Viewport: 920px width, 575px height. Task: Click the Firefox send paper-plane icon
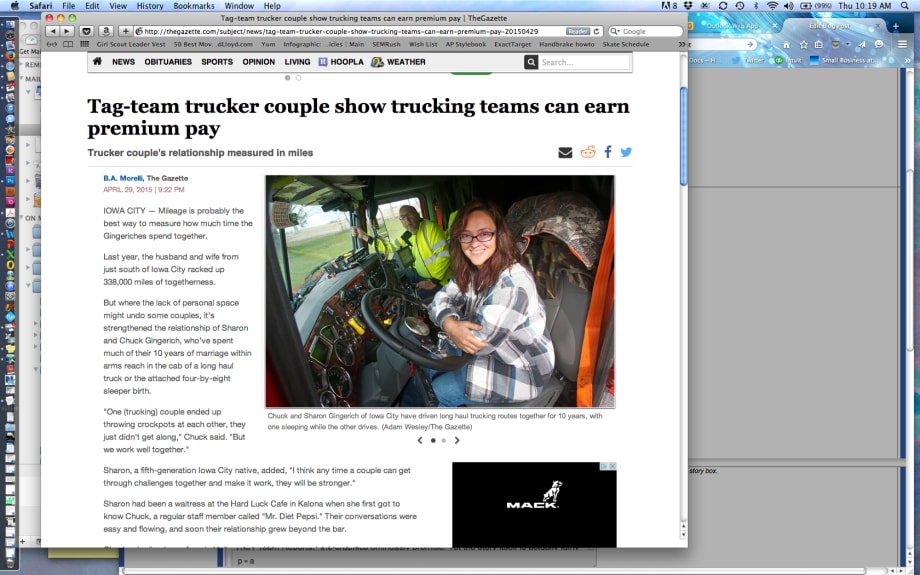coord(861,45)
